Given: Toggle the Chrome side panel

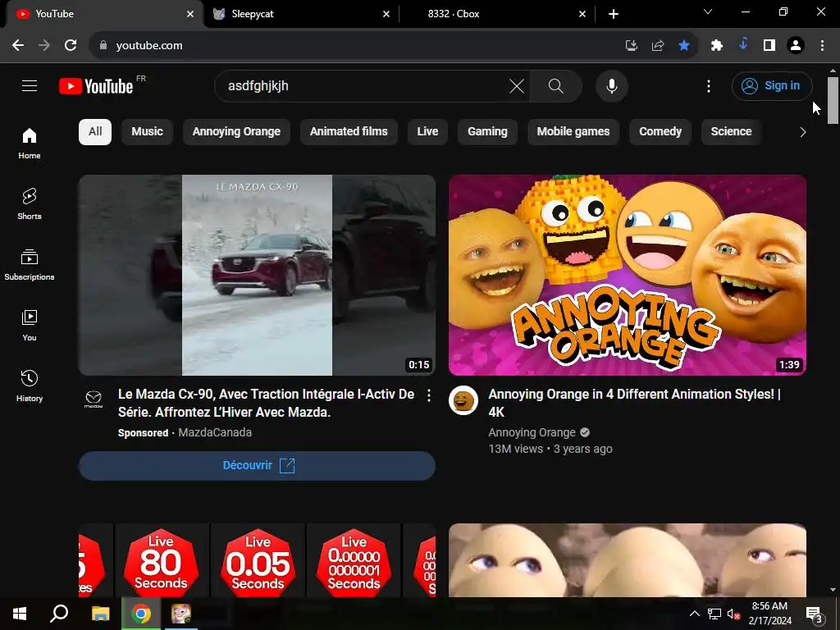Looking at the screenshot, I should [x=769, y=46].
